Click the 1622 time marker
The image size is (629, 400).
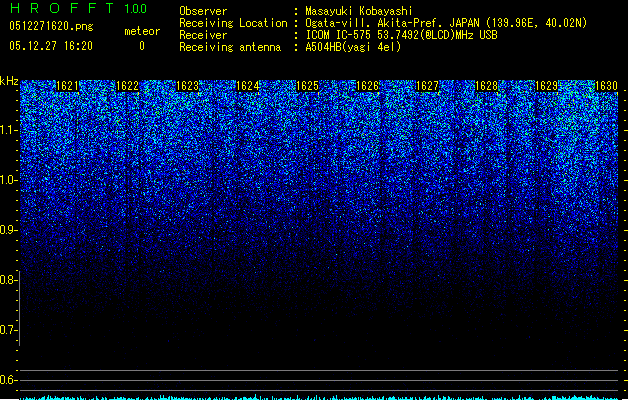click(127, 86)
